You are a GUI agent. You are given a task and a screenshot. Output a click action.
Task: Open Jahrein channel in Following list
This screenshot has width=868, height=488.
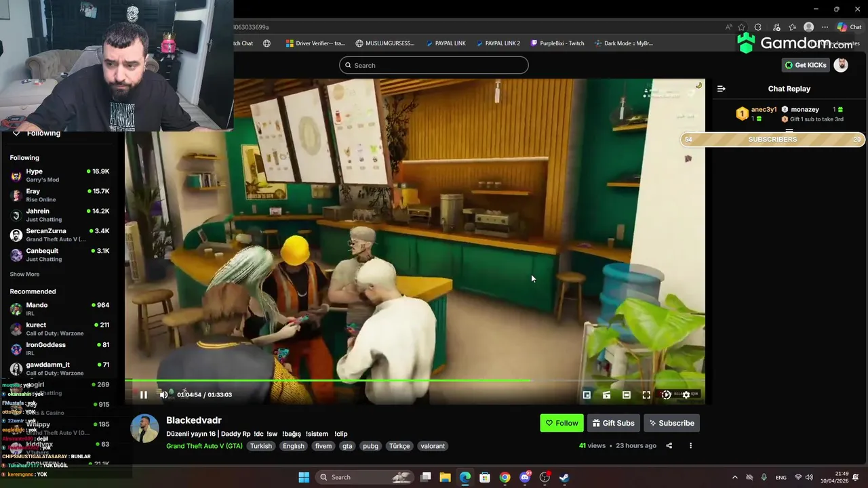click(60, 215)
